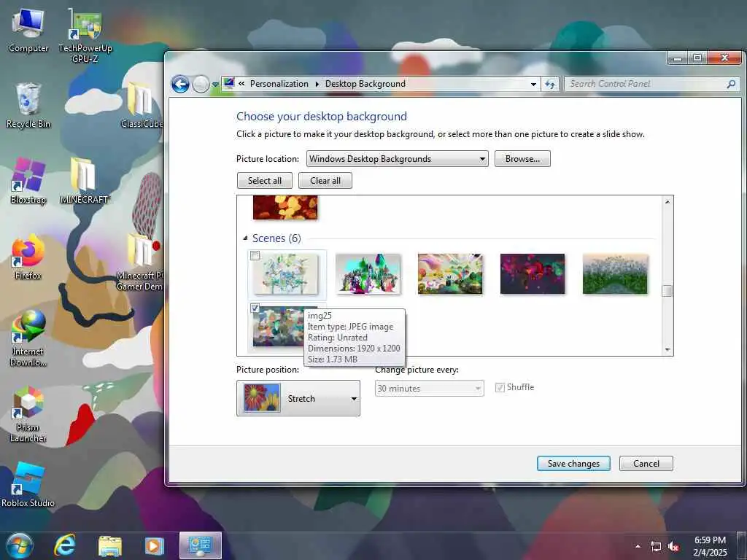Screen dimensions: 747x560
Task: Click the wallpaper list scrollbar thumb
Action: 667,290
